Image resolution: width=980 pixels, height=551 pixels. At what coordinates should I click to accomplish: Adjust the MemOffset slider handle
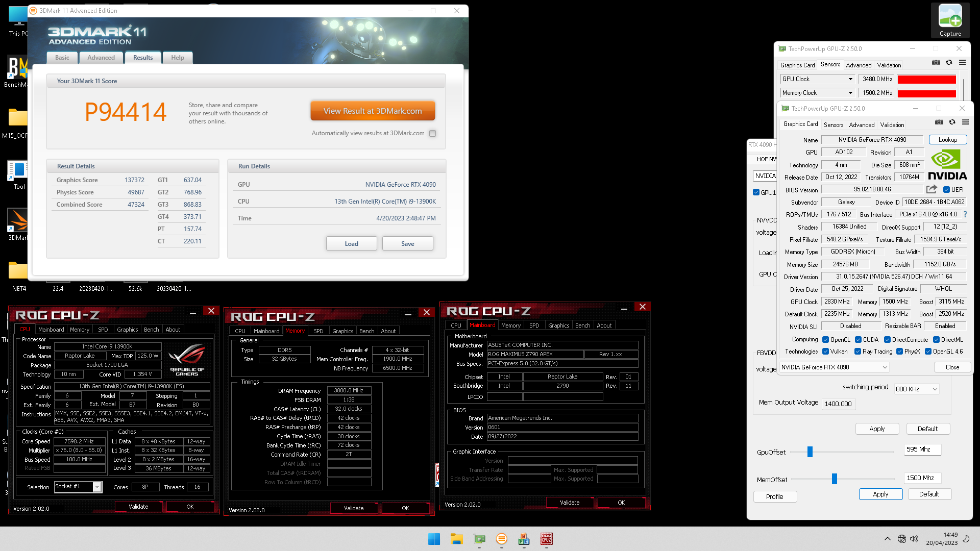point(834,479)
